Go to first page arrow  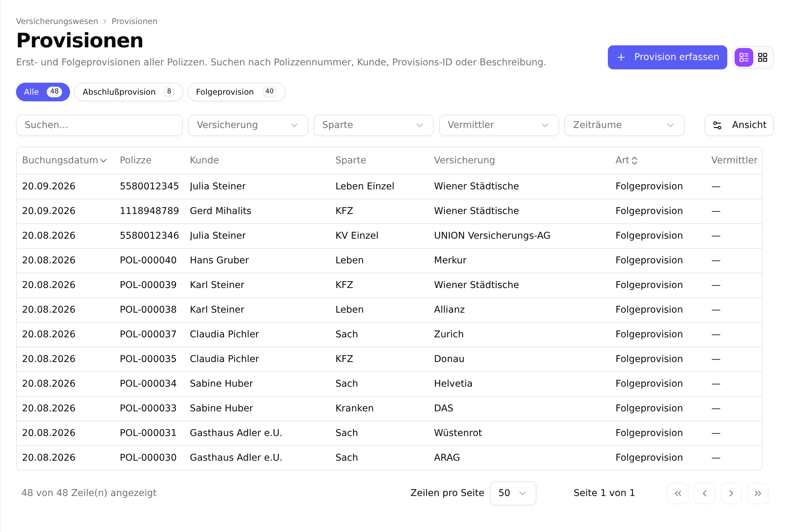click(678, 493)
